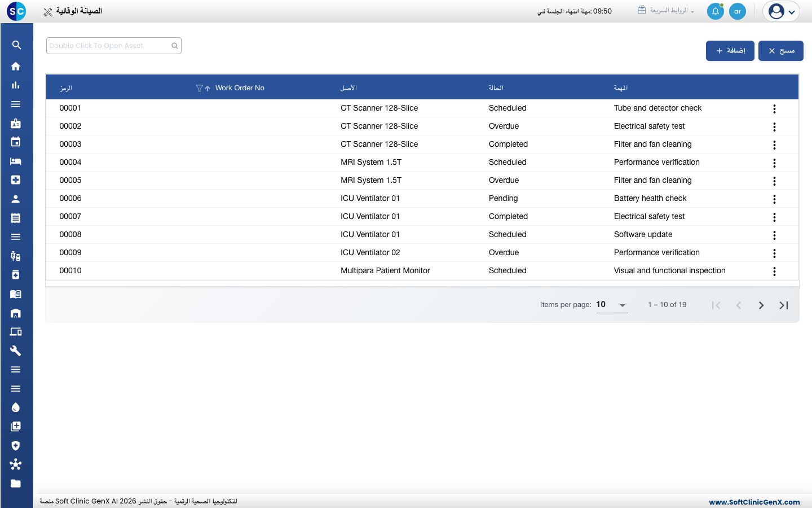Open the search icon in sidebar
The width and height of the screenshot is (812, 508).
click(x=16, y=45)
